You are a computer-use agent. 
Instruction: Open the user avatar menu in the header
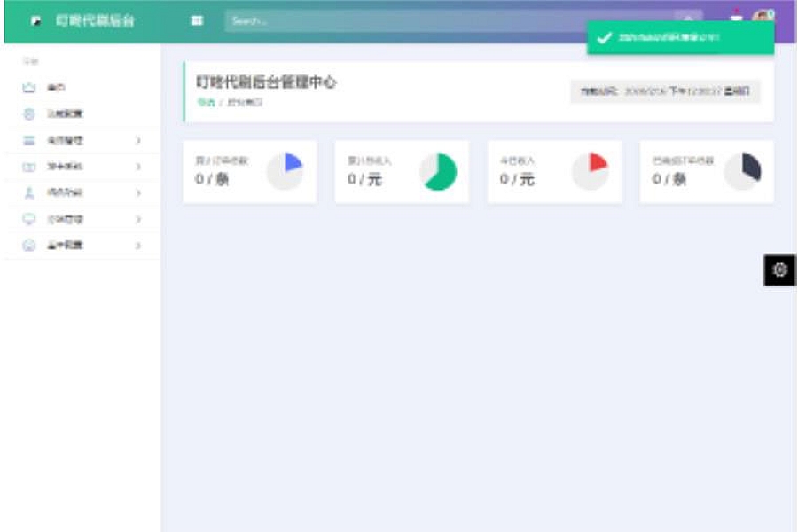[763, 15]
